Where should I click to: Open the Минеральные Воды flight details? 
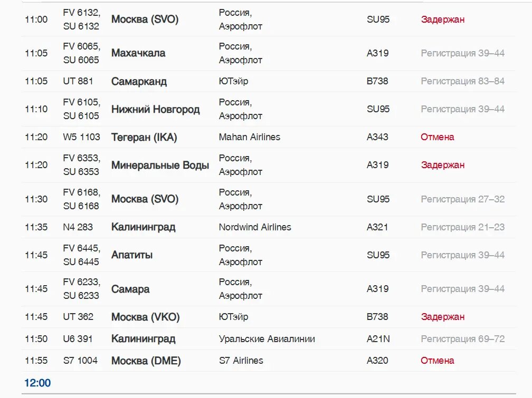pyautogui.click(x=160, y=165)
